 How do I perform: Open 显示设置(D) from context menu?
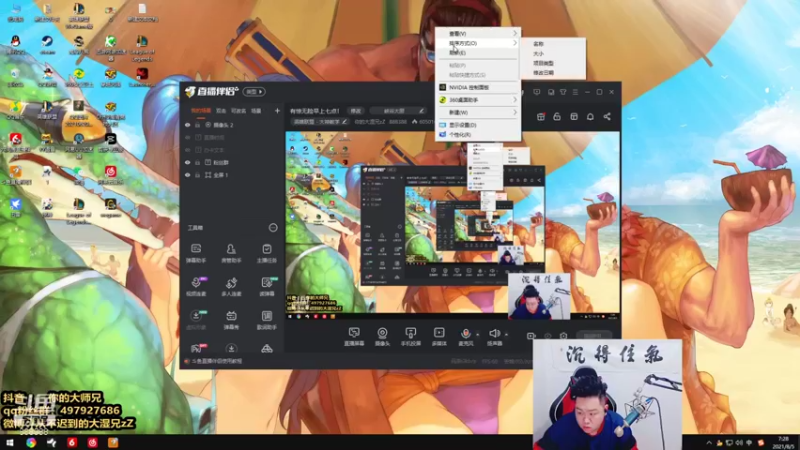click(478, 125)
